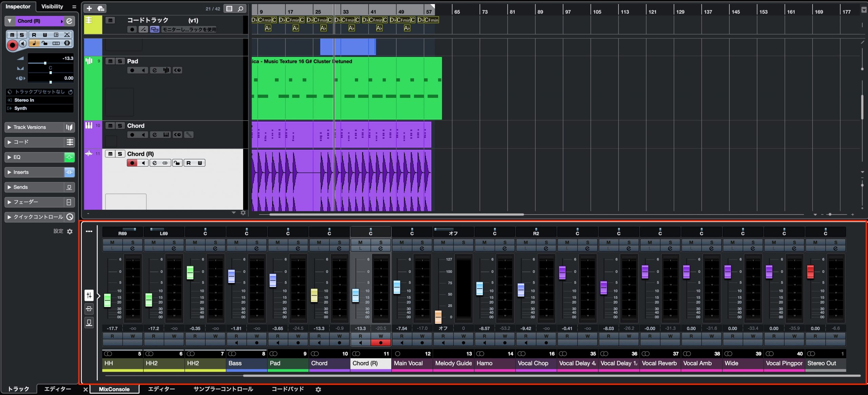Switch to the Visibility tab

52,6
